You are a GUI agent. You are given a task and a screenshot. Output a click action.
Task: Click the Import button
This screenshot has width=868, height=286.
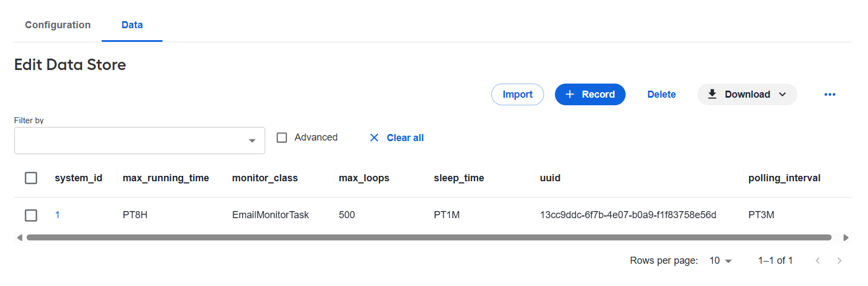tap(517, 94)
